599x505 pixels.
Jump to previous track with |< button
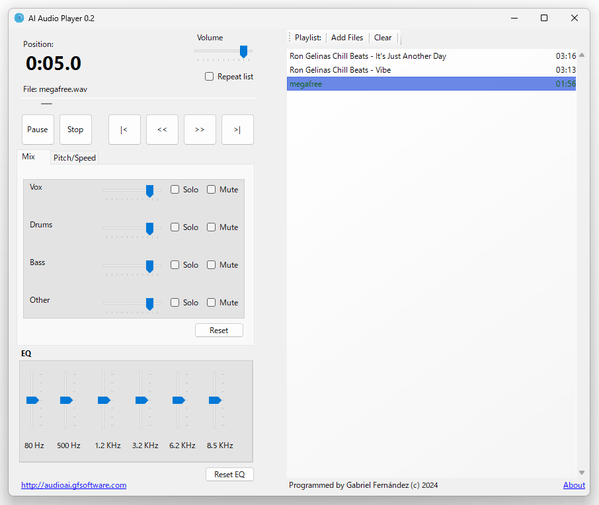click(x=124, y=129)
